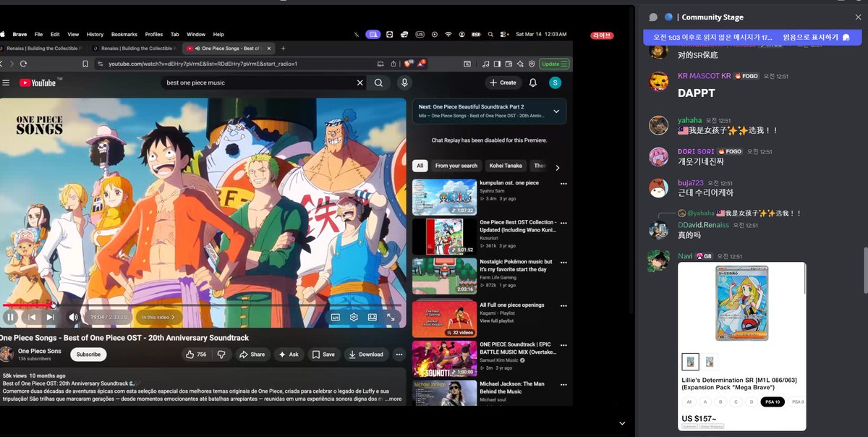Screen dimensions: 868x437
Task: Open 'View full playlist' link
Action: pyautogui.click(x=497, y=321)
